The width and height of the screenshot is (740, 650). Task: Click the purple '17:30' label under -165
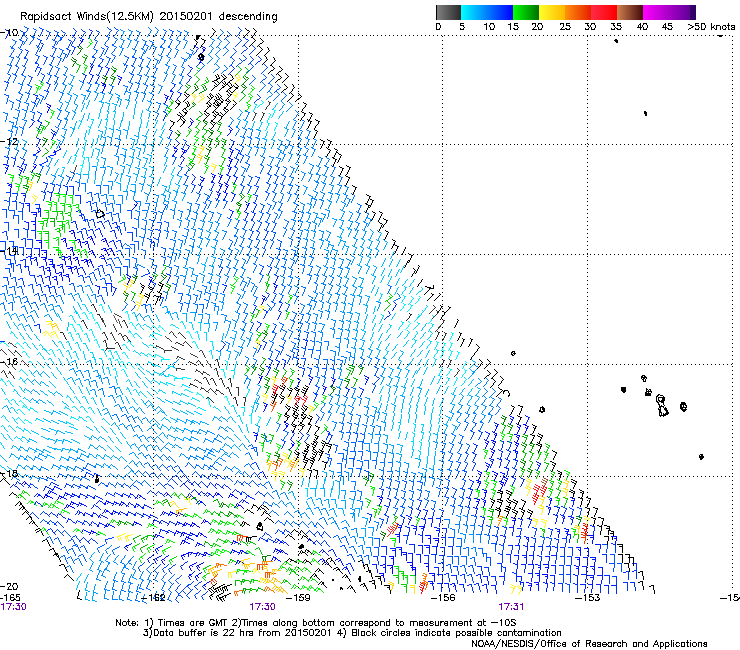pos(14,607)
